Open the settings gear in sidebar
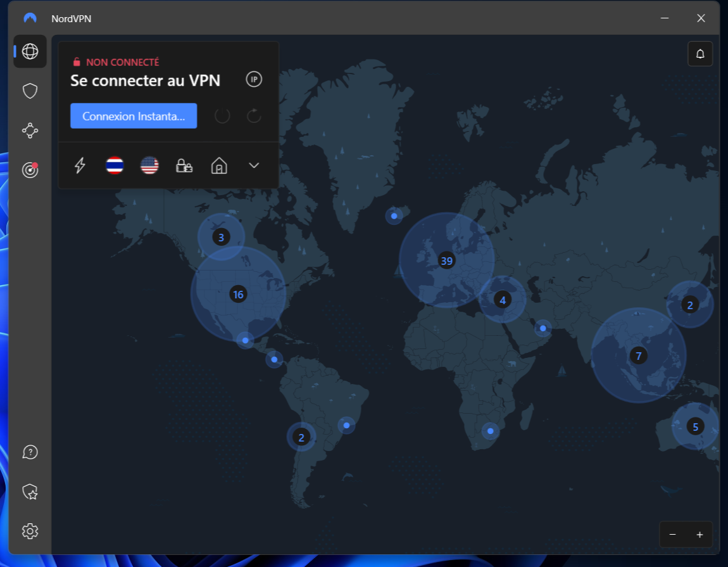728x567 pixels. coord(30,532)
